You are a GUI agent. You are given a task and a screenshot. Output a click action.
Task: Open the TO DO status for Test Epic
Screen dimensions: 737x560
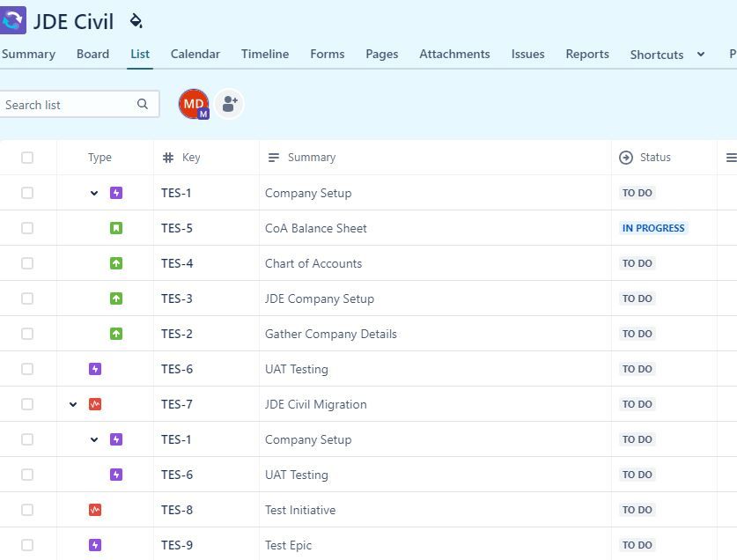pyautogui.click(x=638, y=545)
